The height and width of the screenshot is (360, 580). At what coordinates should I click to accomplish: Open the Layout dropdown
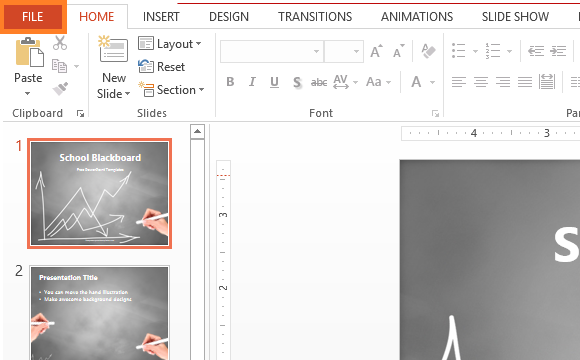(170, 44)
